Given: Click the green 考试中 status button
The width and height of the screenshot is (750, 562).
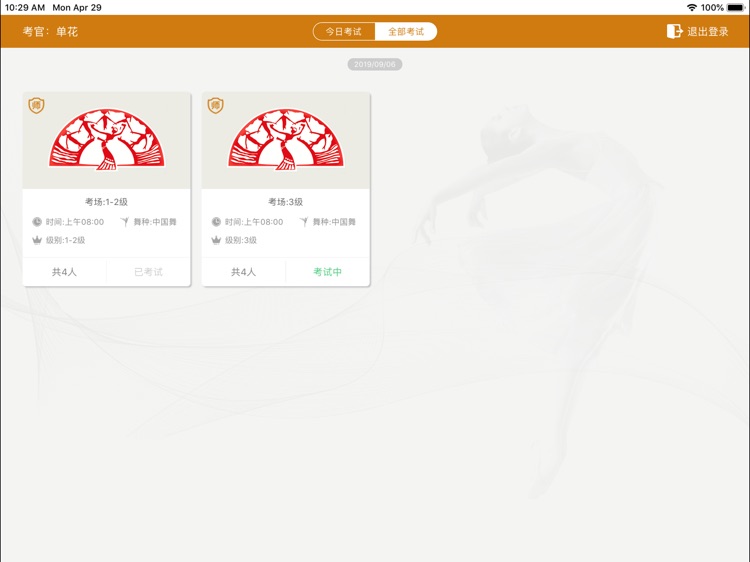Looking at the screenshot, I should pos(328,272).
